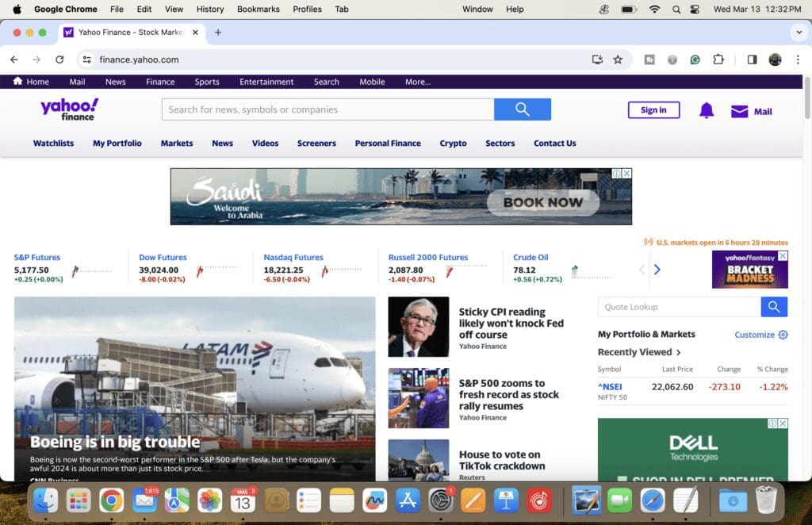Click the Quote Lookup search icon
This screenshot has width=812, height=525.
pos(774,306)
